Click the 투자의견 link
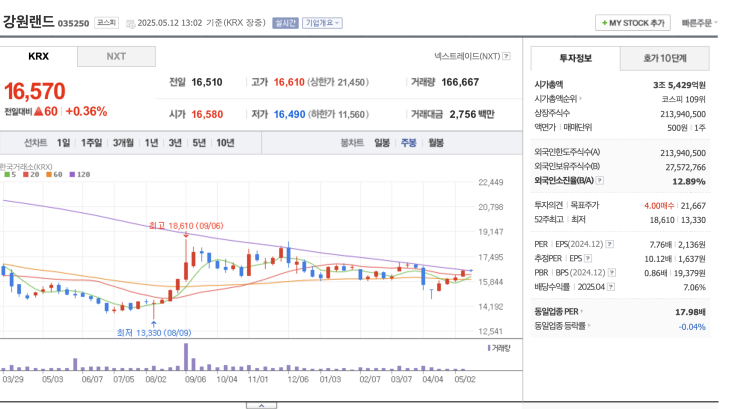The width and height of the screenshot is (743, 409). (x=548, y=205)
